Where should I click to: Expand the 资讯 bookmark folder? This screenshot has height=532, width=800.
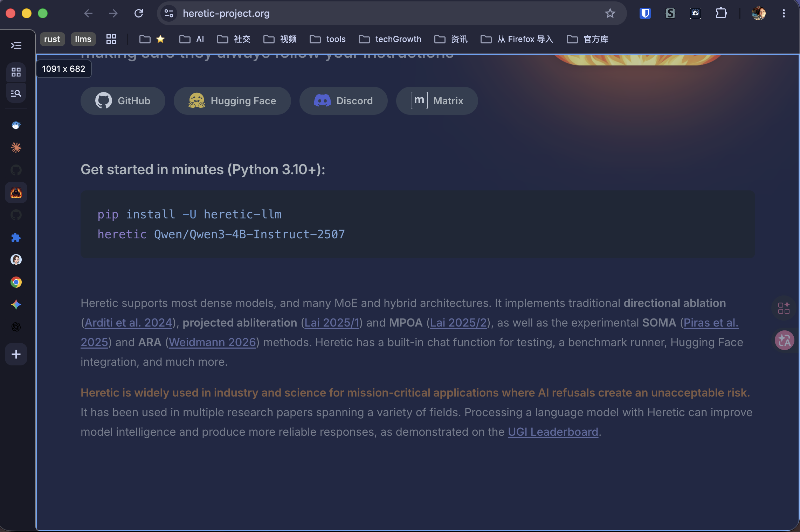(x=451, y=39)
